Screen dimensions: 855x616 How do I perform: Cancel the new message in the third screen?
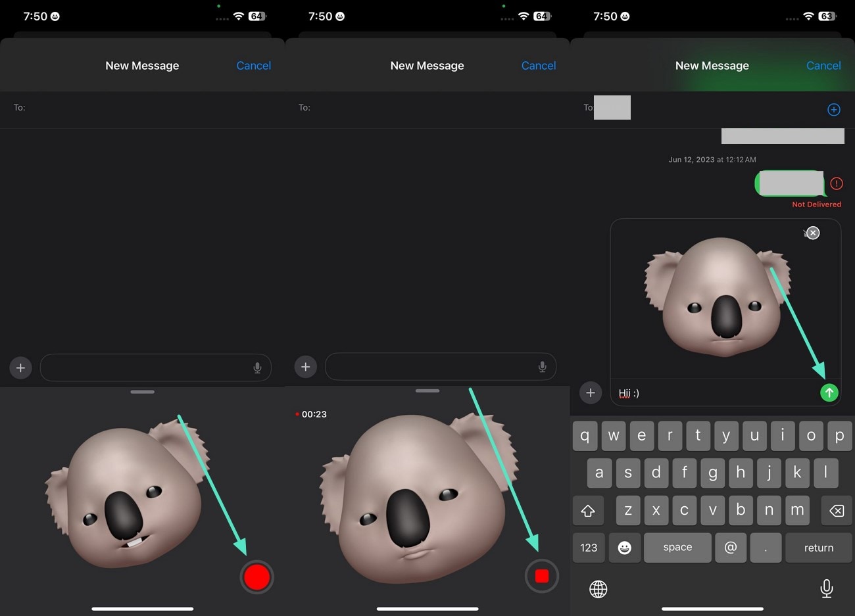click(823, 66)
